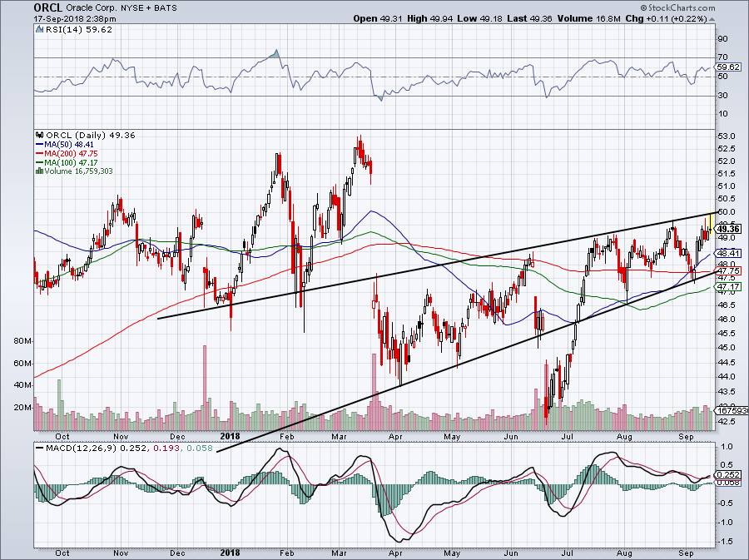Click the small up-triangle icon after Chg
Screen dimensions: 749x560
pyautogui.click(x=712, y=20)
